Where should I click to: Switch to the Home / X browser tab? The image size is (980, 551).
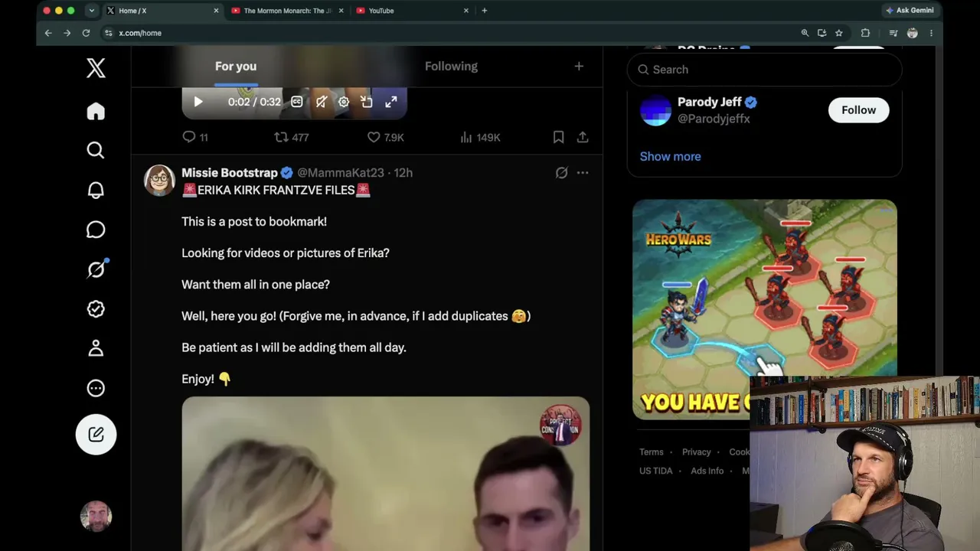162,11
